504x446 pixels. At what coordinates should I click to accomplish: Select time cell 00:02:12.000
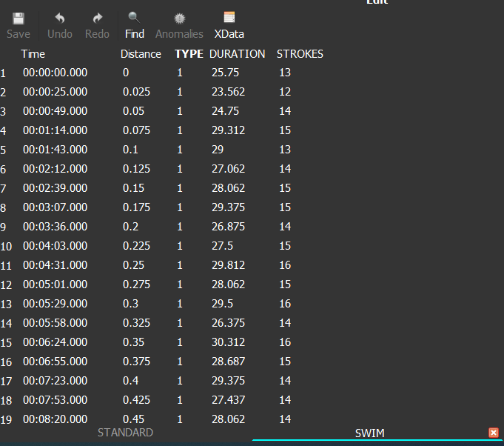[56, 169]
